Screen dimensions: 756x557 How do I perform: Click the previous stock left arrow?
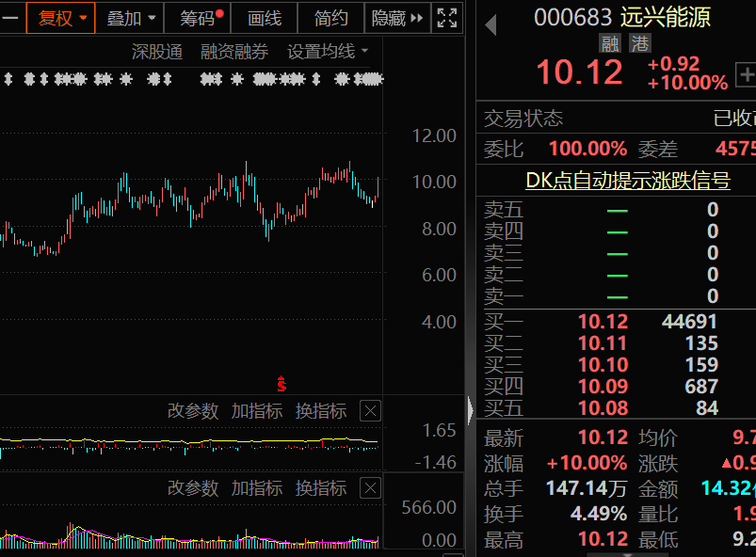coord(491,24)
